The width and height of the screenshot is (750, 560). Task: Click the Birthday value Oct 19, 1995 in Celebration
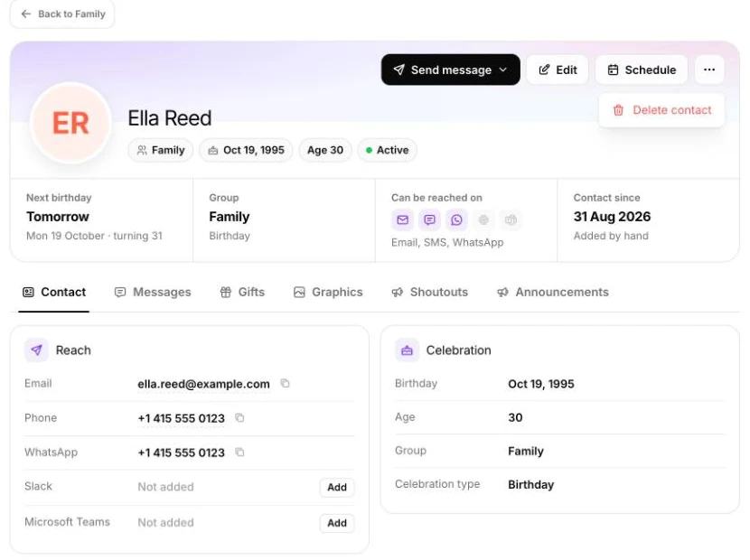coord(541,384)
